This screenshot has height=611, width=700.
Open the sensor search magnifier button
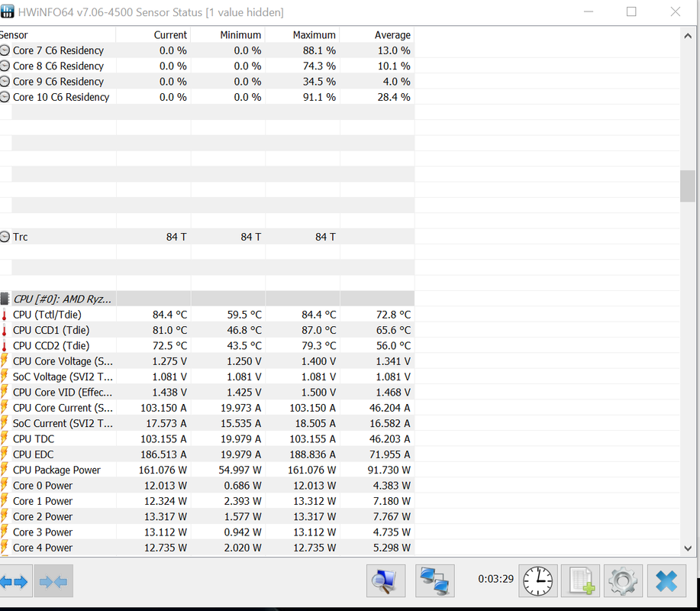pyautogui.click(x=385, y=581)
